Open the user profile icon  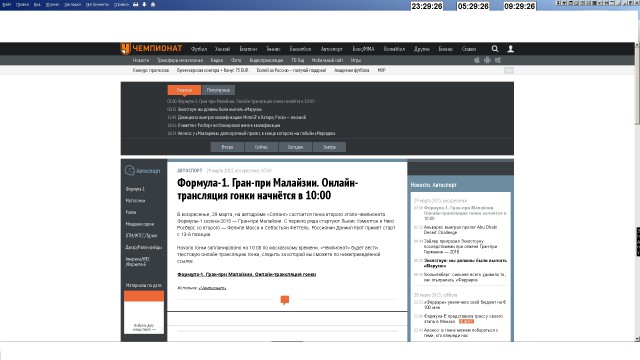pyautogui.click(x=510, y=49)
